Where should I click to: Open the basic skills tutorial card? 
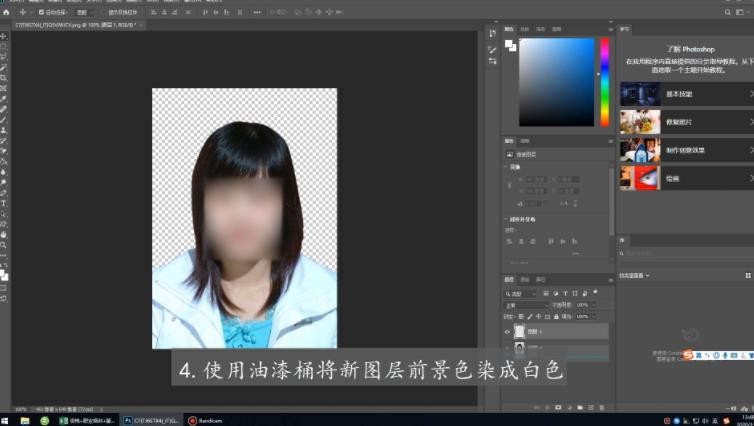tap(687, 94)
